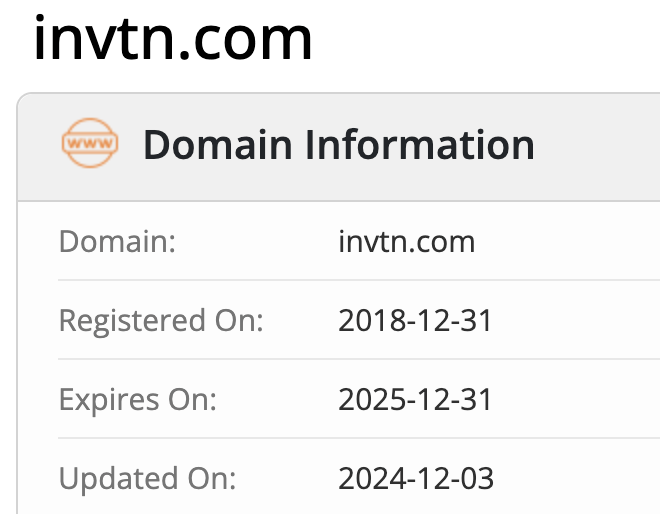Select the 2018-12-31 registration date
The width and height of the screenshot is (660, 514).
tap(415, 321)
